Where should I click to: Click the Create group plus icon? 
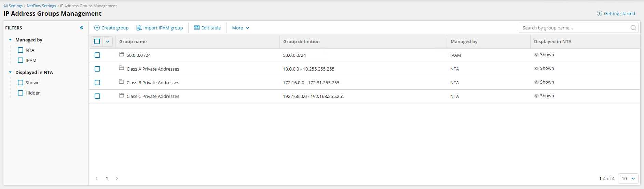97,28
